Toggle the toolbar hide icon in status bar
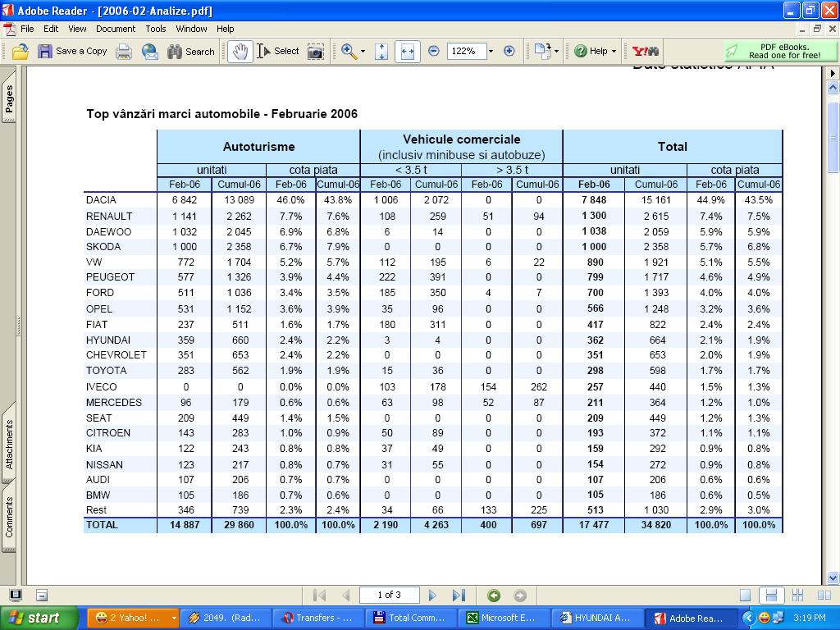Screen dimensions: 840x630 [x=42, y=596]
